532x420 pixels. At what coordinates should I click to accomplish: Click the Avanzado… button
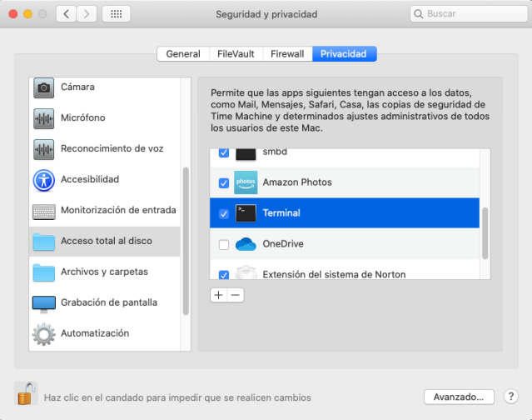(459, 397)
